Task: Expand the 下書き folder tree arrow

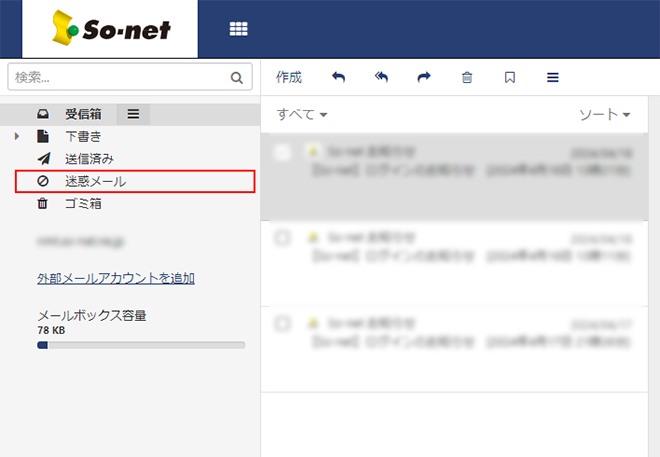Action: 18,136
